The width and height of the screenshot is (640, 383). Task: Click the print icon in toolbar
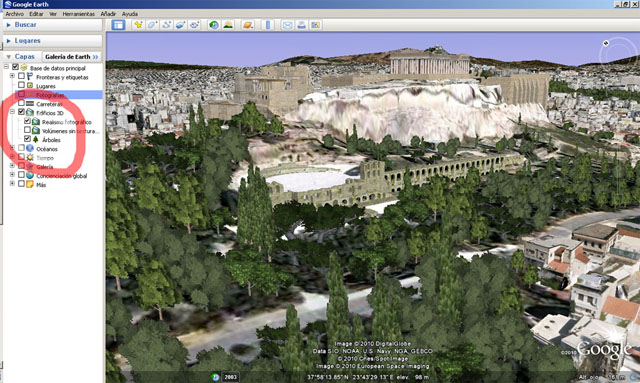coord(301,25)
